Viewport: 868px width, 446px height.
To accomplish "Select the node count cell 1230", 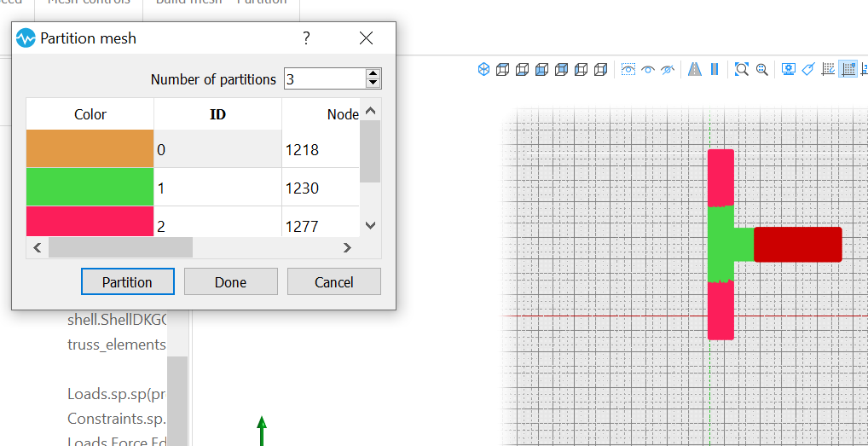I will (x=321, y=187).
